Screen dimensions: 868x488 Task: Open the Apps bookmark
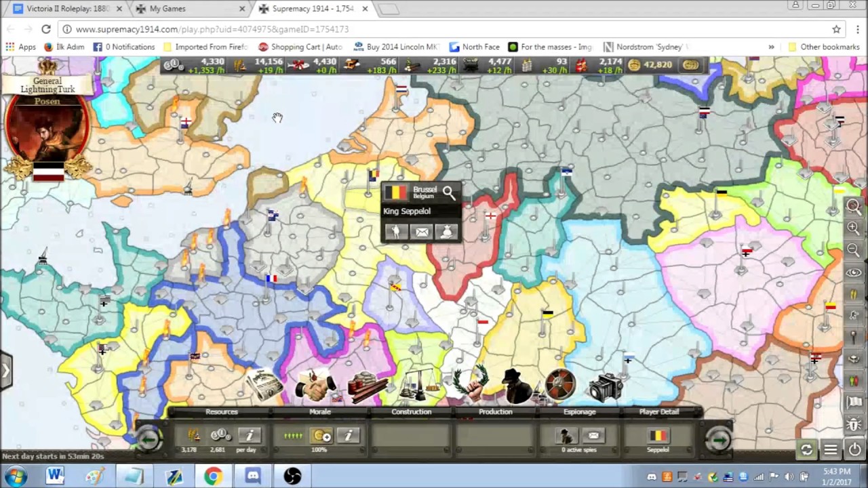[x=21, y=47]
